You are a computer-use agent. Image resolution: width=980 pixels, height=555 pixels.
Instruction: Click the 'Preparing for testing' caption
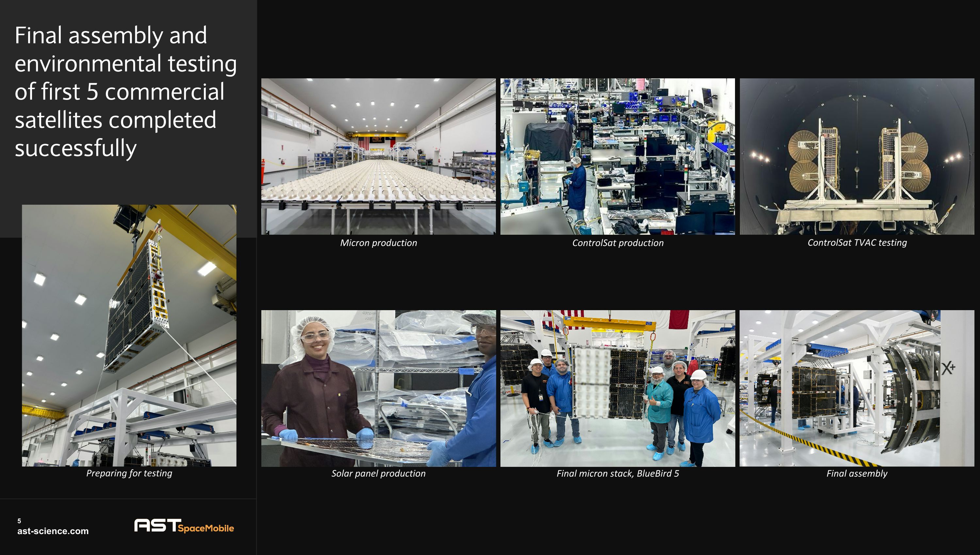pyautogui.click(x=129, y=473)
